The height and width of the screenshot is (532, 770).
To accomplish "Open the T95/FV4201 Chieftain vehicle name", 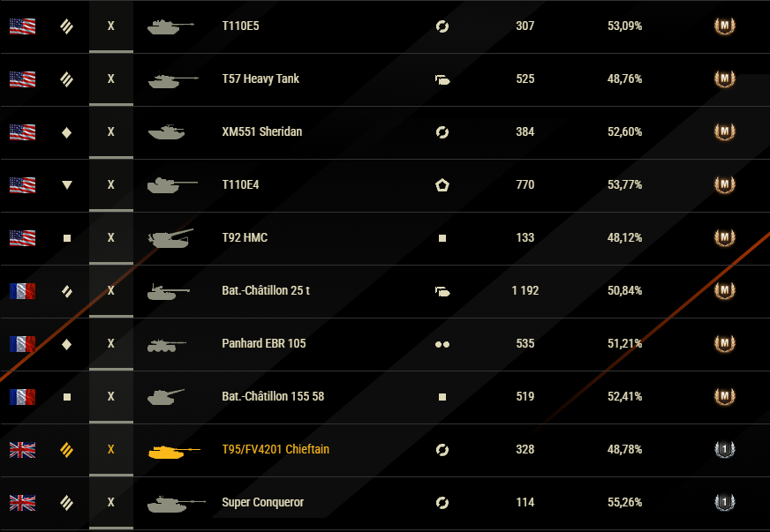I will [x=276, y=450].
